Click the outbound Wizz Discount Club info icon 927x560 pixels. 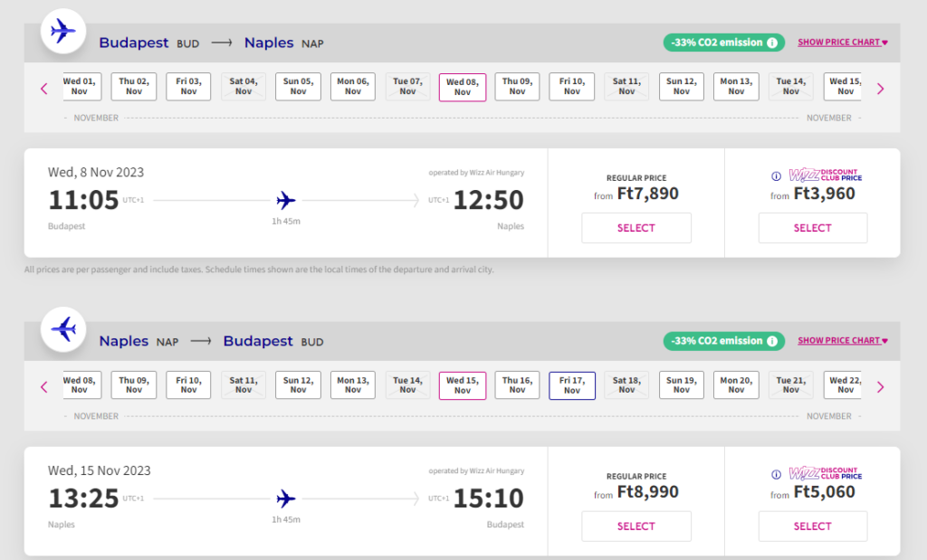tap(776, 176)
